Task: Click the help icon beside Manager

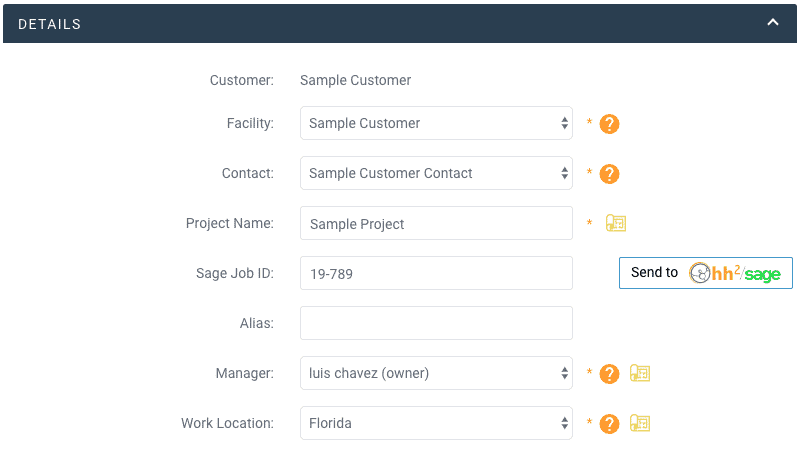Action: click(609, 374)
